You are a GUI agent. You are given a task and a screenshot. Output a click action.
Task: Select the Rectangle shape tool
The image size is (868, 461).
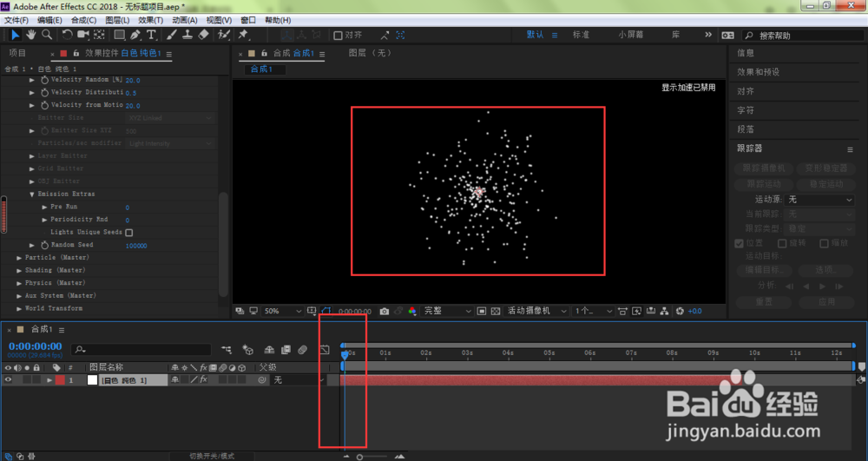click(x=119, y=35)
